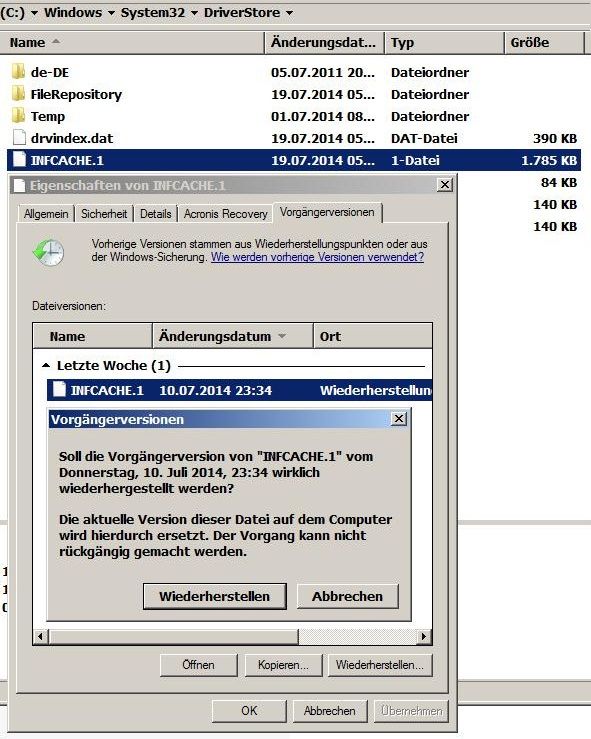This screenshot has height=739, width=591.
Task: Cancel restore with Abbrechen in Vorgängerversionen dialog
Action: pyautogui.click(x=347, y=596)
